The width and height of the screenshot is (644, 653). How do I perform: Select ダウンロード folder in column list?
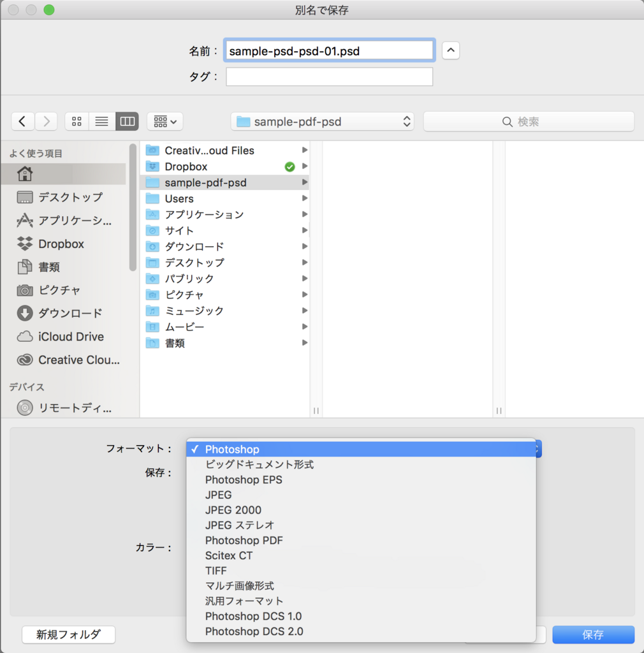[225, 247]
